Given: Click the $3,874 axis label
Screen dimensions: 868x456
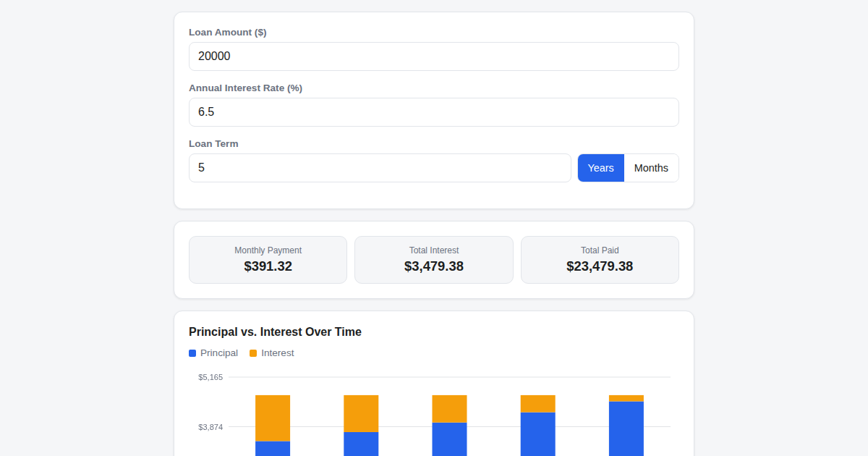Looking at the screenshot, I should (x=210, y=427).
